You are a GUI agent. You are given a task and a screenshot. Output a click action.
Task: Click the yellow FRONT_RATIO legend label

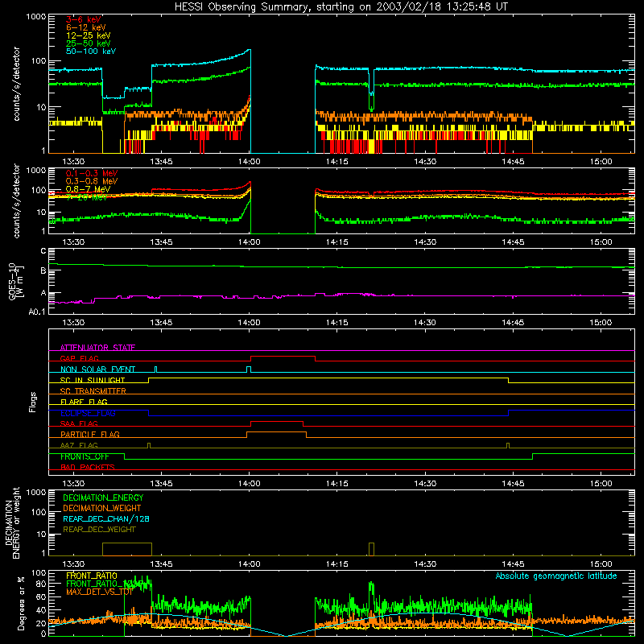tap(92, 576)
